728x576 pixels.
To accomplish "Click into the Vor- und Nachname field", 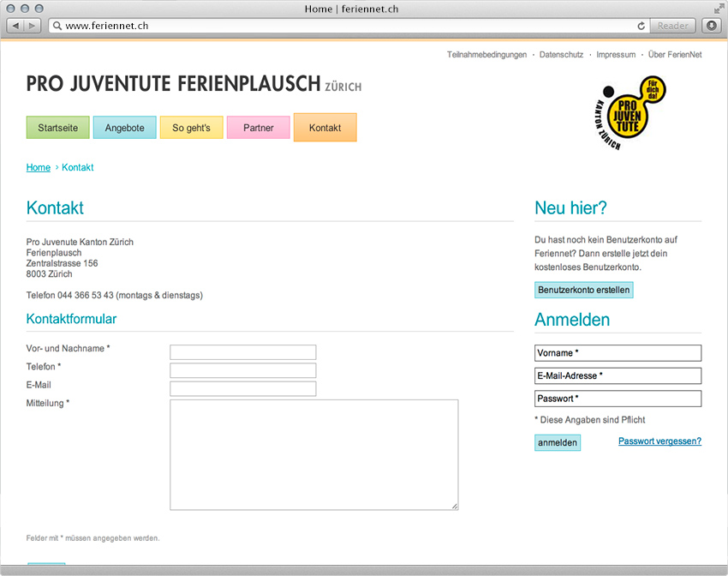I will (243, 352).
